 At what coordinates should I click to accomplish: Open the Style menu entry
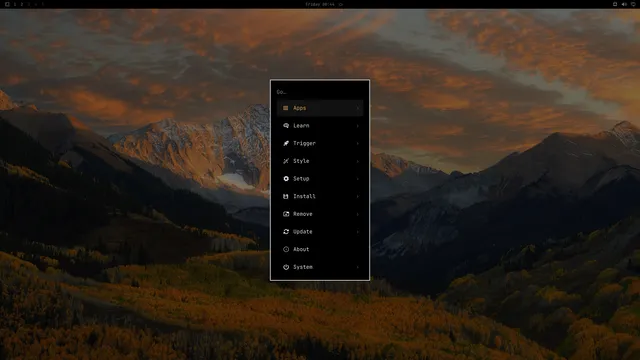tap(320, 161)
